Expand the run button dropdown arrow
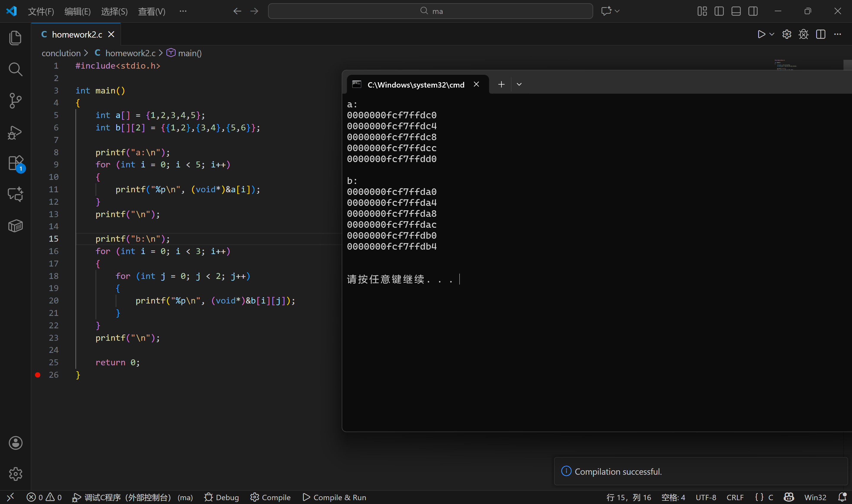This screenshot has height=504, width=852. tap(772, 34)
